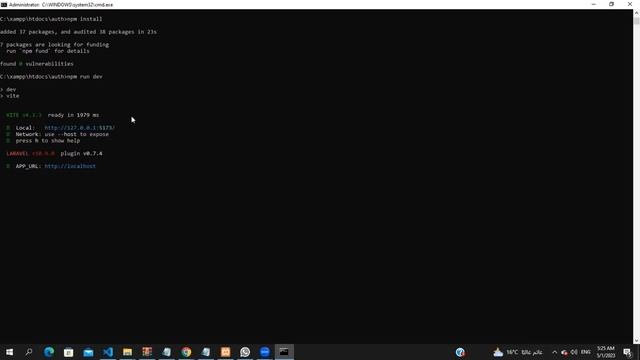Viewport: 640px width, 360px height.
Task: Open the cmd window system menu icon
Action: point(4,4)
